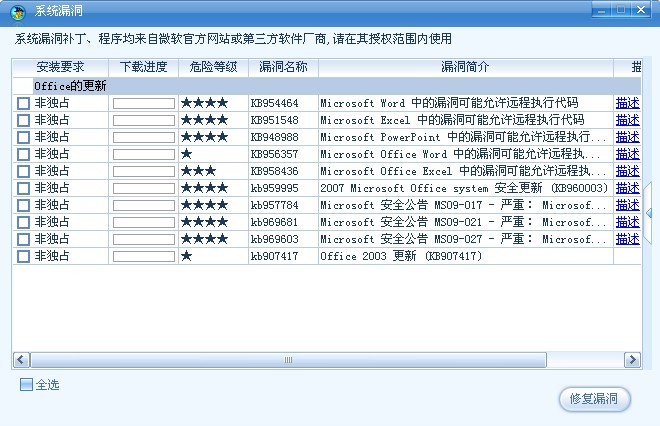
Task: Check the box for kb907417
Action: pos(23,256)
